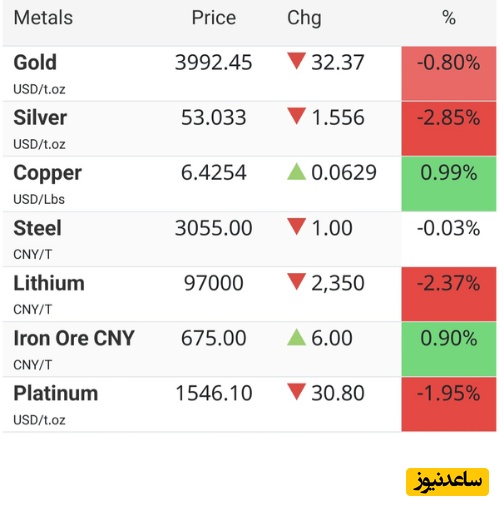The width and height of the screenshot is (499, 506).
Task: Open the Lithium commodity link
Action: [49, 283]
